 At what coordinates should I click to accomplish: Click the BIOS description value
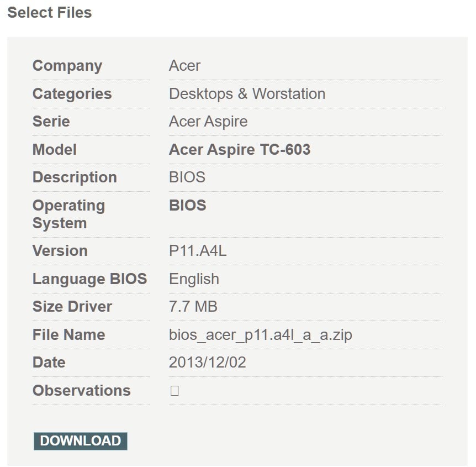(x=187, y=177)
